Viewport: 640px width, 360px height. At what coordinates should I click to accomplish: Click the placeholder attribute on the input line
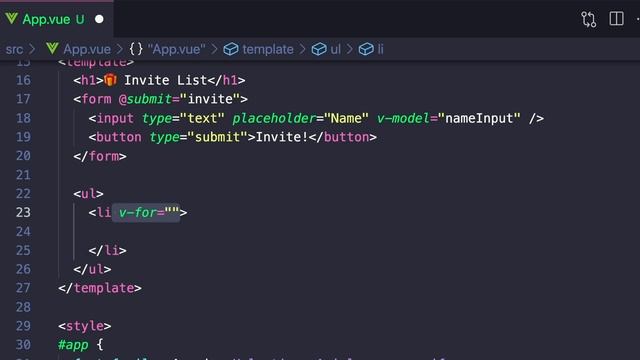pyautogui.click(x=274, y=118)
